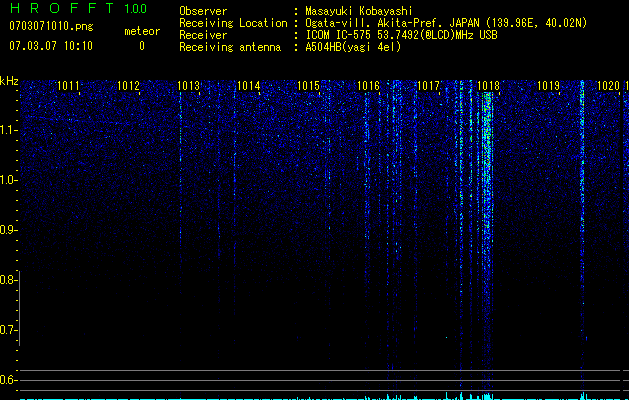
Task: Select the Ogata-vill. Akita-Pref. JAPAN location text
Action: pos(446,23)
